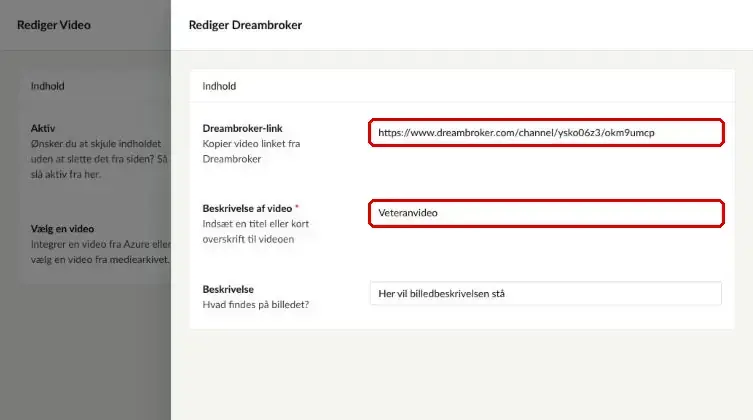Click the Dreambroker-link URL input field
This screenshot has height=420, width=753.
coord(546,132)
